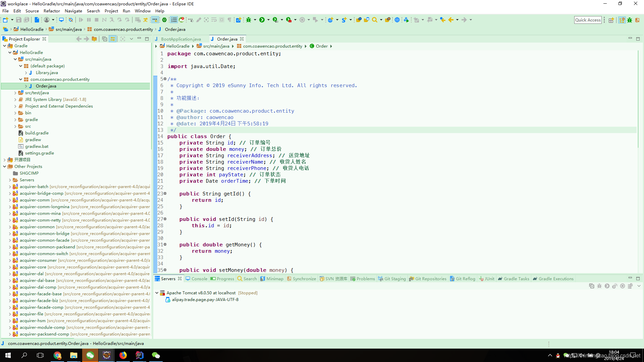Open WeChat from the Windows taskbar
The width and height of the screenshot is (644, 362).
pos(90,355)
